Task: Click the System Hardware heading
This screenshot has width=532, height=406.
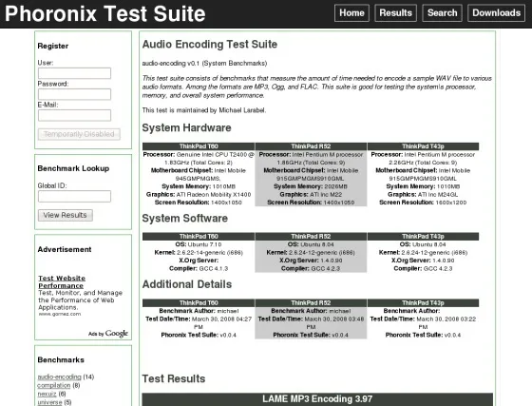Action: 186,127
